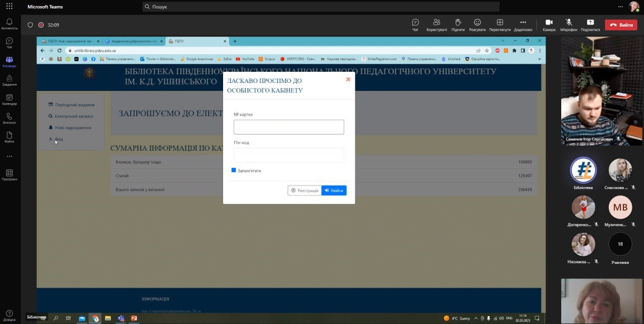
Task: Open the browser extensions puzzle icon
Action: coord(514,51)
